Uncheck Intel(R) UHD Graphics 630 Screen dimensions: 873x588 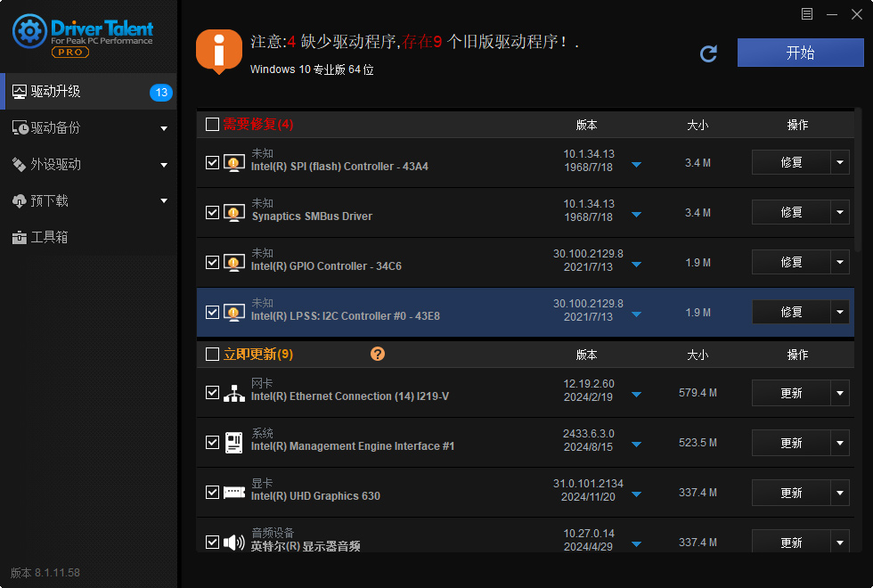coord(212,492)
